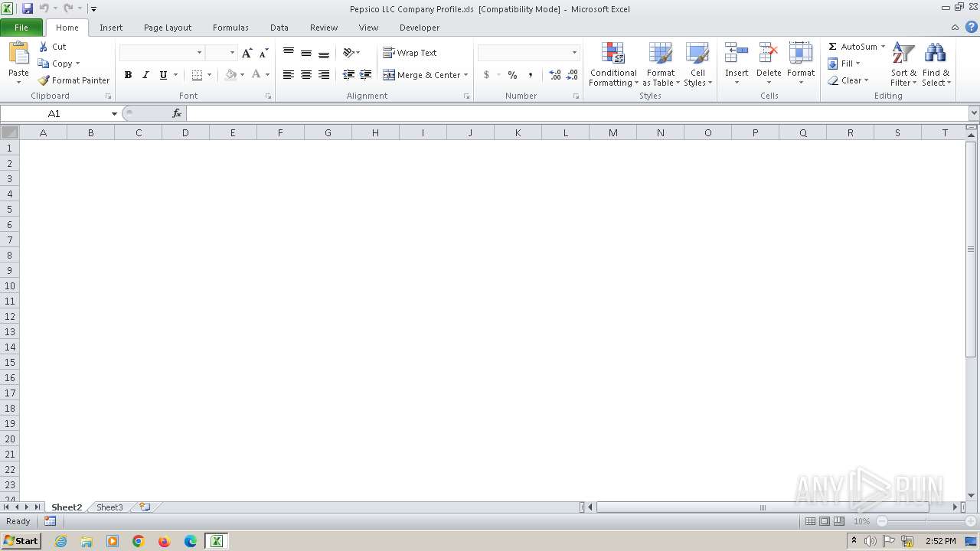The height and width of the screenshot is (551, 980).
Task: Select column D header
Action: click(185, 133)
